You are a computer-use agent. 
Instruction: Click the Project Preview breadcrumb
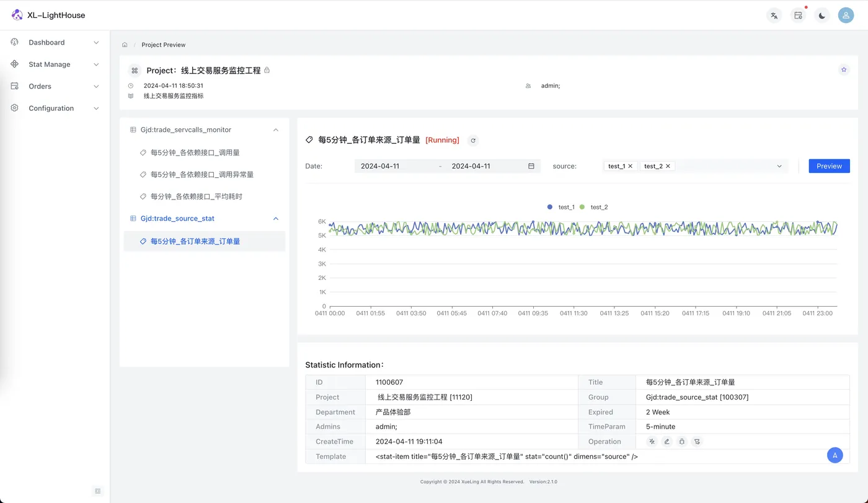coord(164,45)
